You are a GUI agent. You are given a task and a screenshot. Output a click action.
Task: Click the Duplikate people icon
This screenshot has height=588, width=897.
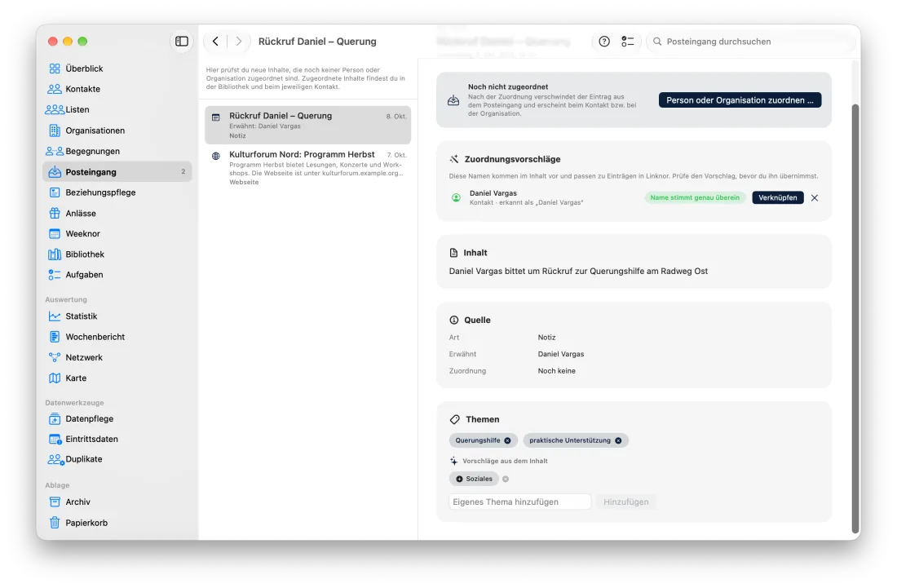click(55, 459)
